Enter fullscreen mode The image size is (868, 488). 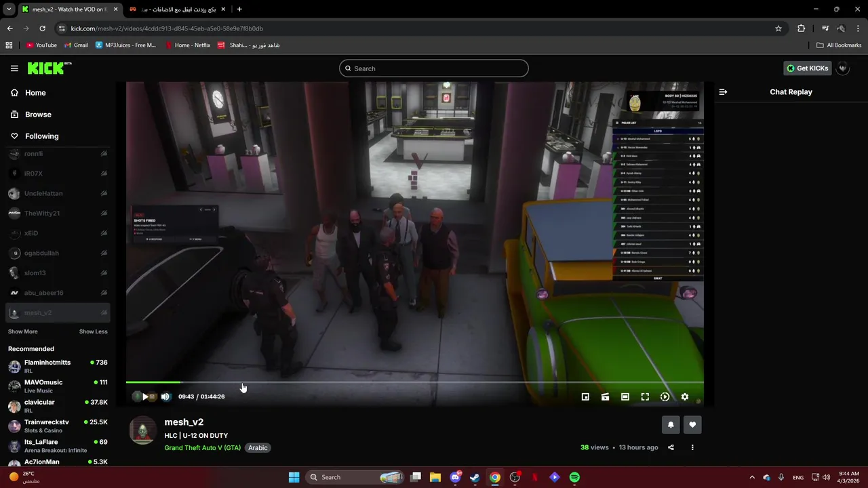point(645,396)
